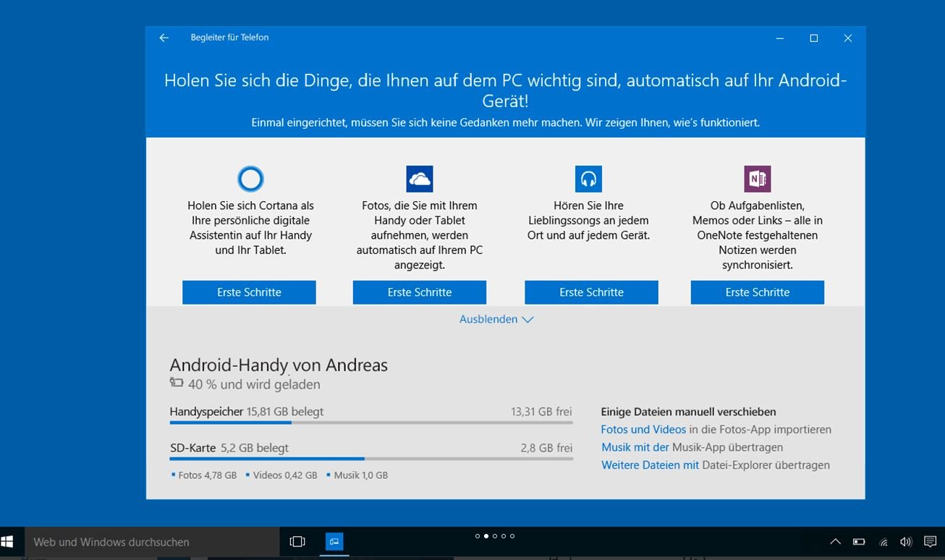Open the Action Center notifications icon

click(x=931, y=542)
